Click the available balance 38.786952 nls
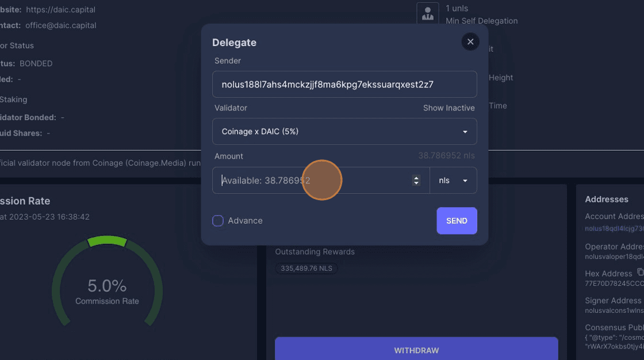This screenshot has width=644, height=360. coord(446,155)
